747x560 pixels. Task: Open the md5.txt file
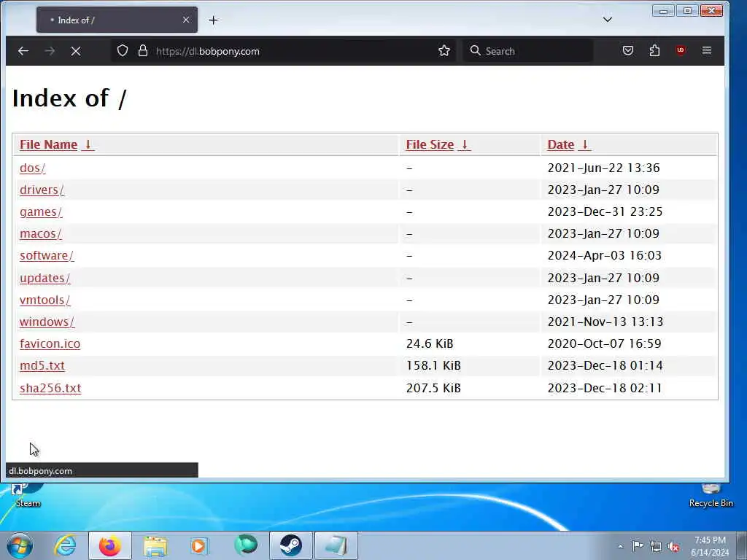[42, 366]
